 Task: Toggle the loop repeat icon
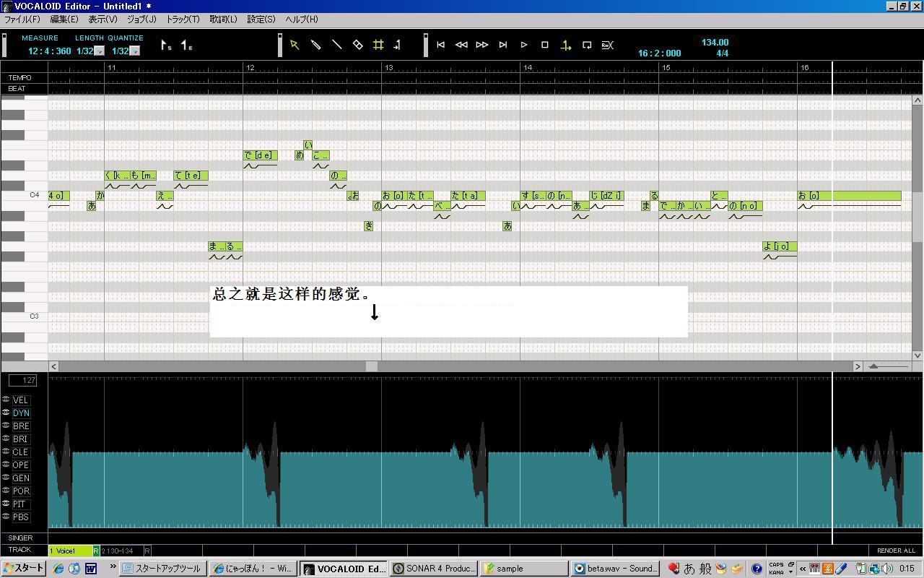(x=587, y=45)
